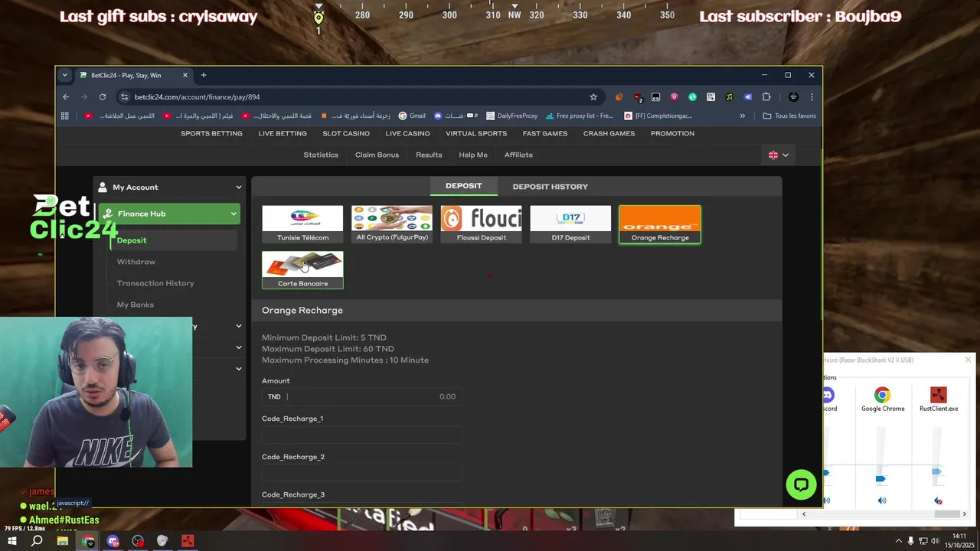Click the Amount input field
This screenshot has width=980, height=551.
pyautogui.click(x=361, y=396)
